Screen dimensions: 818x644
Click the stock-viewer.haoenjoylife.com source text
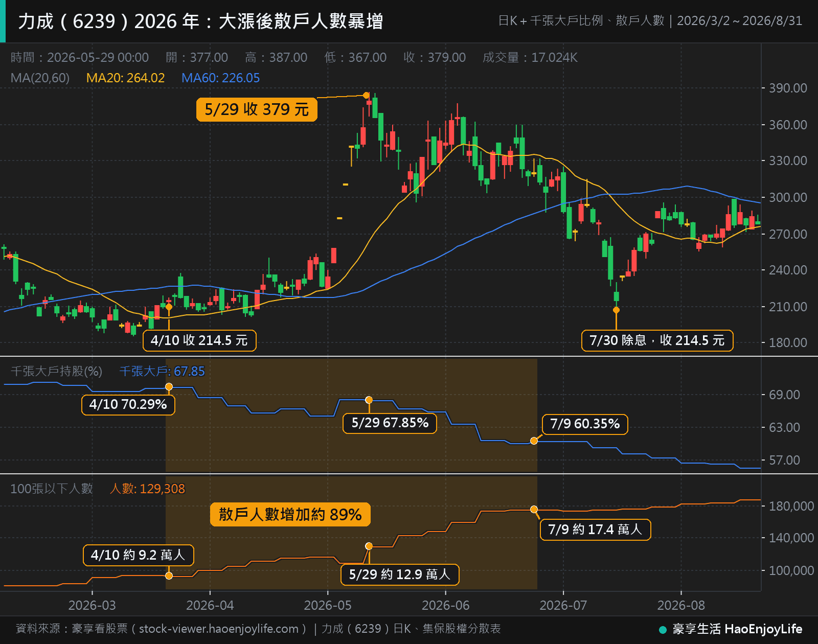[x=219, y=629]
